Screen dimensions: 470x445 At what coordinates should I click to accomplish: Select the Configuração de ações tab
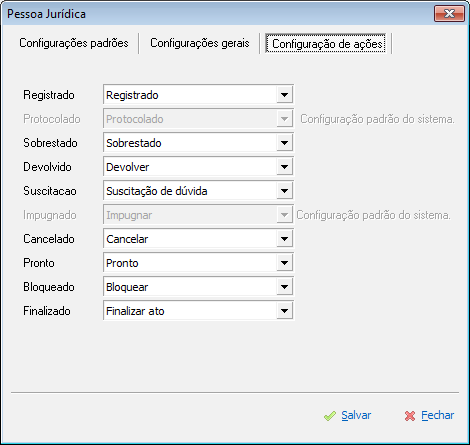click(x=327, y=44)
